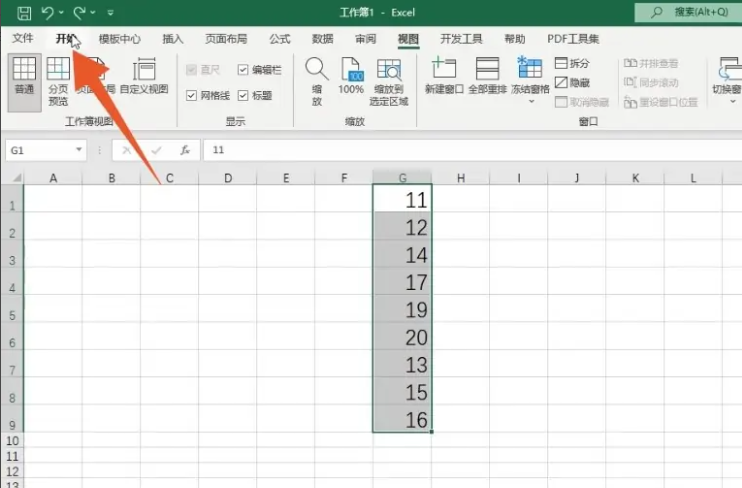Switch to the 页面布局 tab
The width and height of the screenshot is (742, 488).
pyautogui.click(x=226, y=39)
